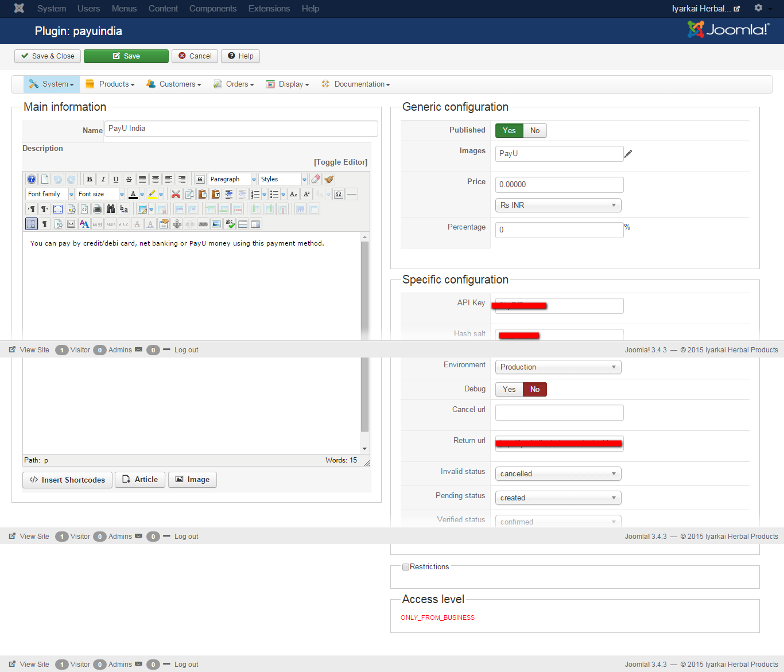Tick the Restrictions checkbox
This screenshot has width=784, height=672.
406,567
